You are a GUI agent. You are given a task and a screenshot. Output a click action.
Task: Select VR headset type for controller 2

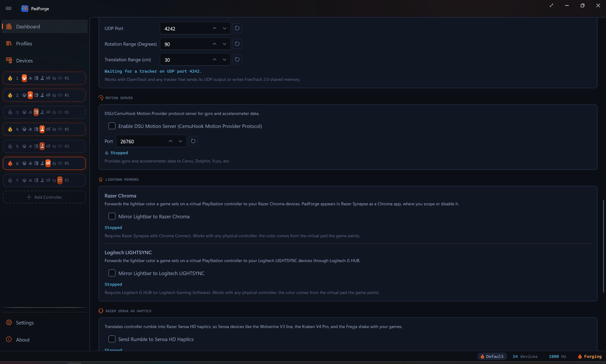pyautogui.click(x=60, y=95)
